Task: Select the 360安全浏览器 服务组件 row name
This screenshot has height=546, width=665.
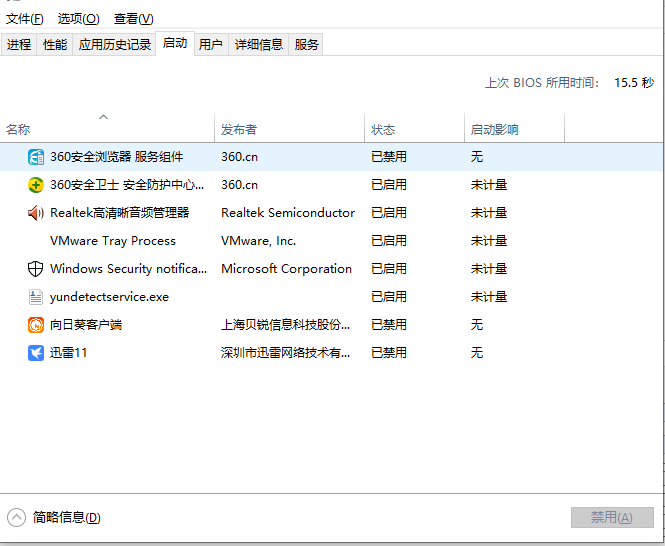Action: (x=117, y=157)
